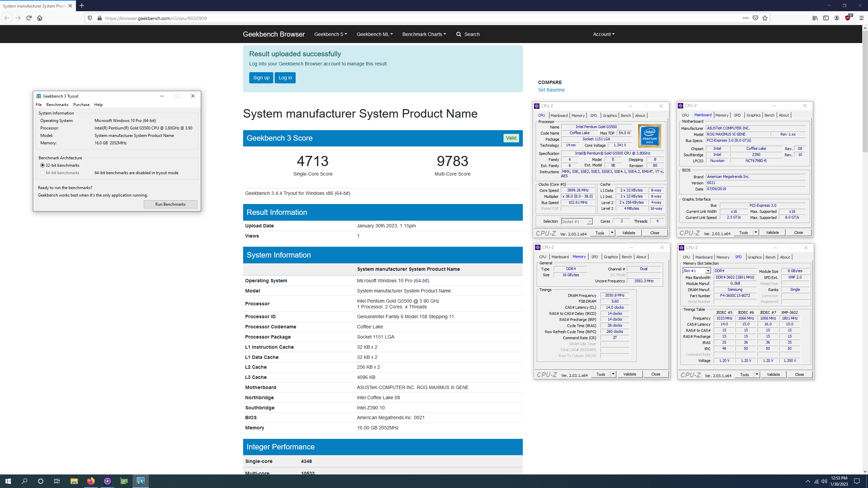The width and height of the screenshot is (868, 488).
Task: Open Purchase menu in Geekbench 3
Action: pos(81,105)
